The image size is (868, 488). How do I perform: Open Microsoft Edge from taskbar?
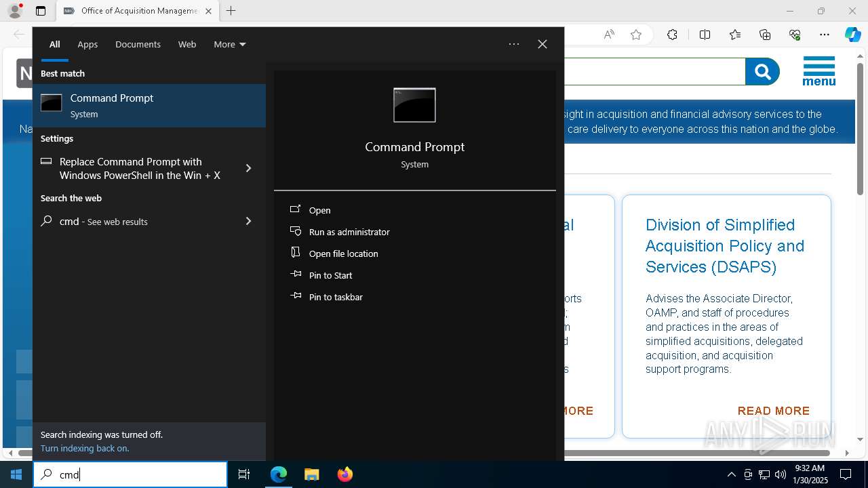coord(279,474)
